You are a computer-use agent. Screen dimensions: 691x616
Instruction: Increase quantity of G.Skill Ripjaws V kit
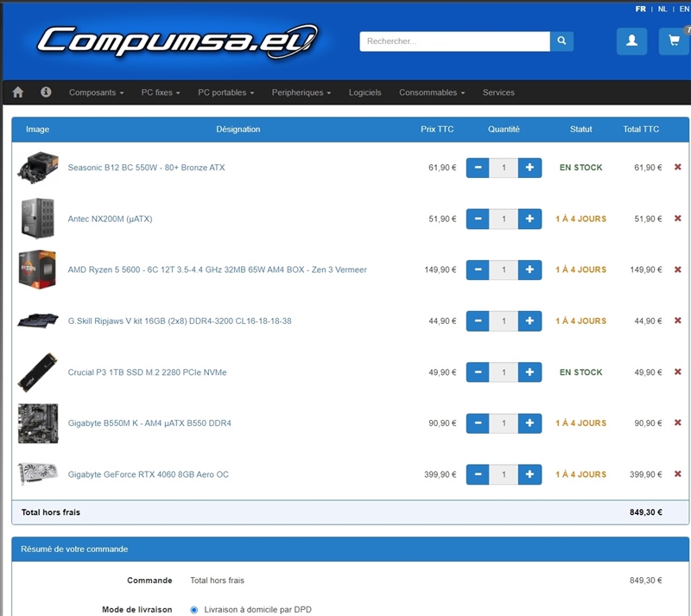[x=529, y=321]
